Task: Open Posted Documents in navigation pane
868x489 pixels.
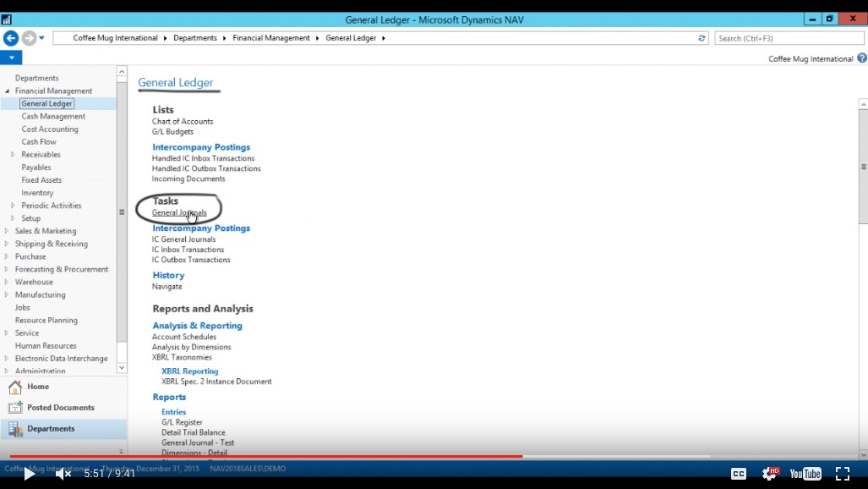Action: click(x=52, y=408)
